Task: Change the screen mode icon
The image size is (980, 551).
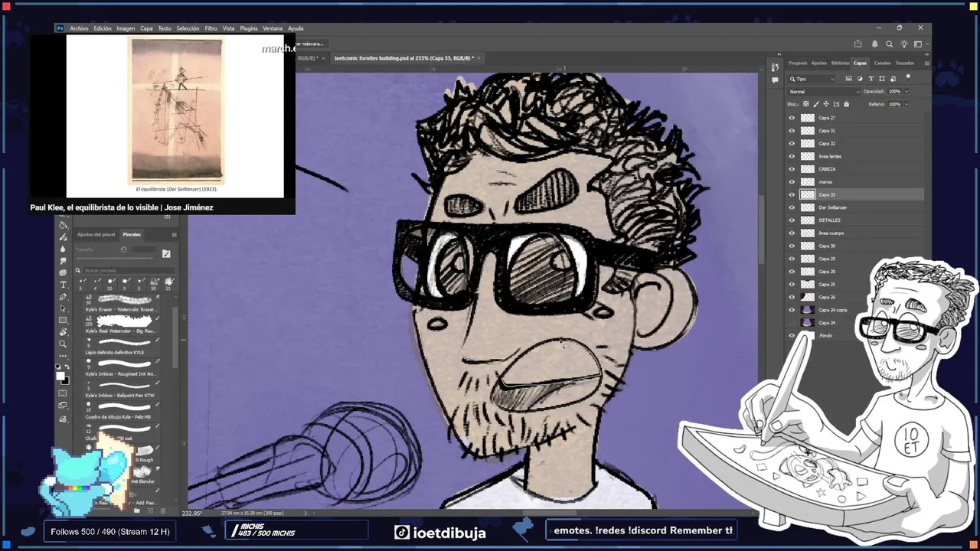Action: (63, 405)
